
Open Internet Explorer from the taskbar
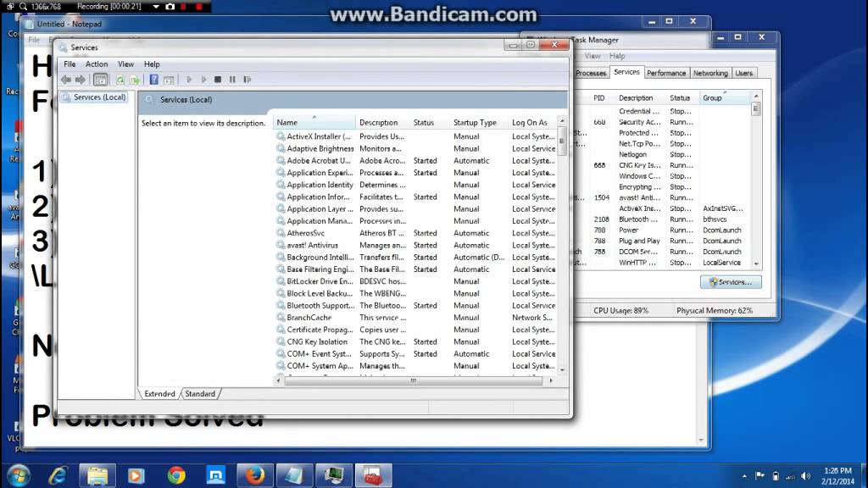[58, 475]
